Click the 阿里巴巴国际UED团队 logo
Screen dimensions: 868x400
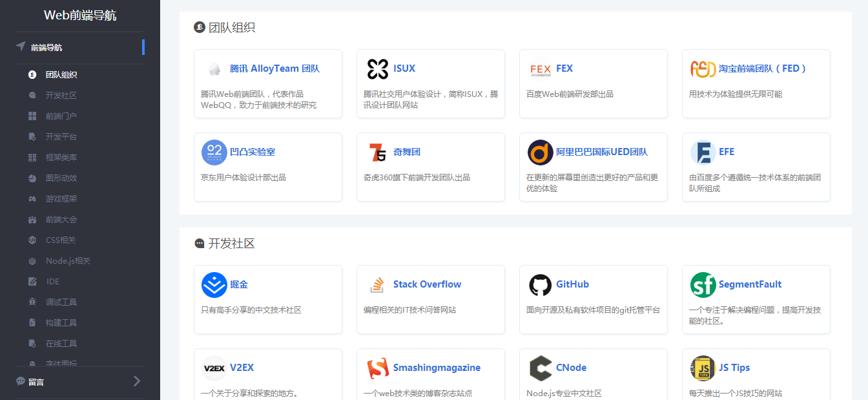[540, 153]
